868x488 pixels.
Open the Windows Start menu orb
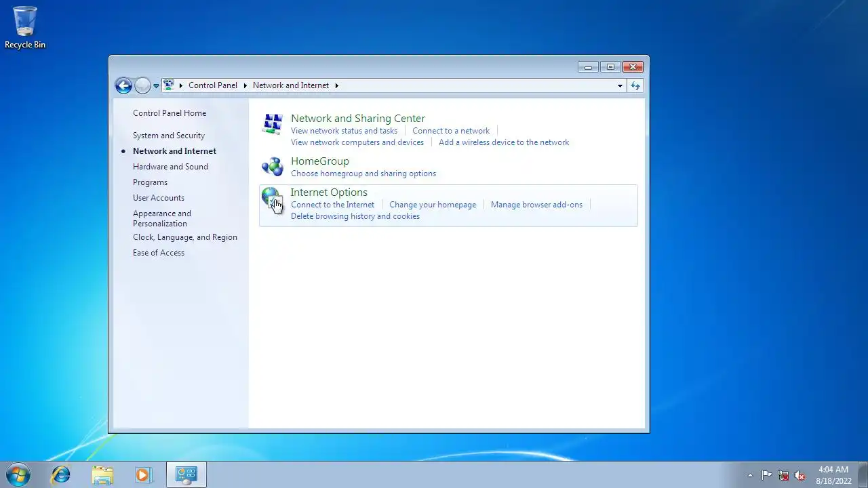pyautogui.click(x=18, y=474)
